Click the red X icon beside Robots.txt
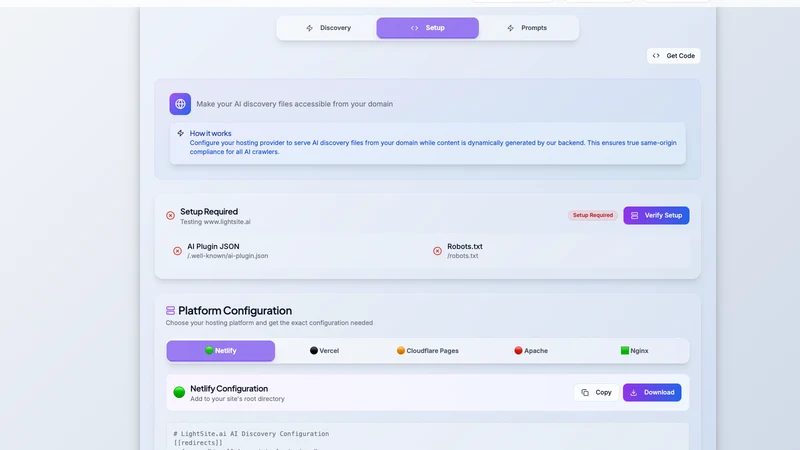The height and width of the screenshot is (450, 800). coord(437,251)
